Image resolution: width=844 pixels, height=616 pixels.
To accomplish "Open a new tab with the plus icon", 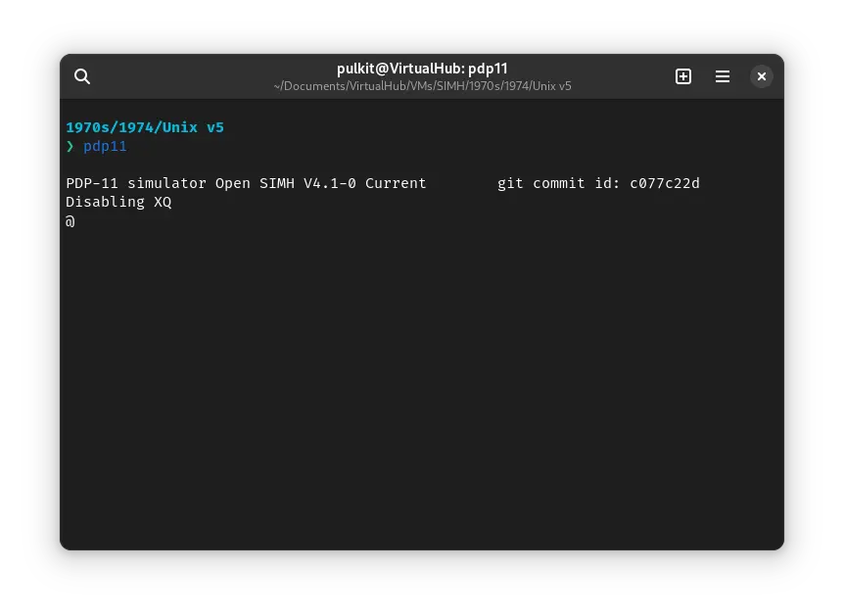I will point(683,76).
